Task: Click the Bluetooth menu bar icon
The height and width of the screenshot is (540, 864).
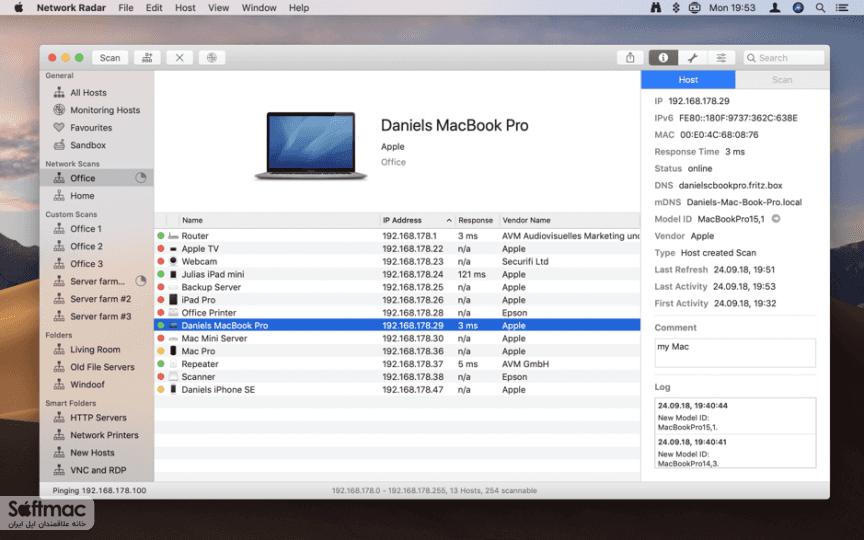Action: [676, 8]
